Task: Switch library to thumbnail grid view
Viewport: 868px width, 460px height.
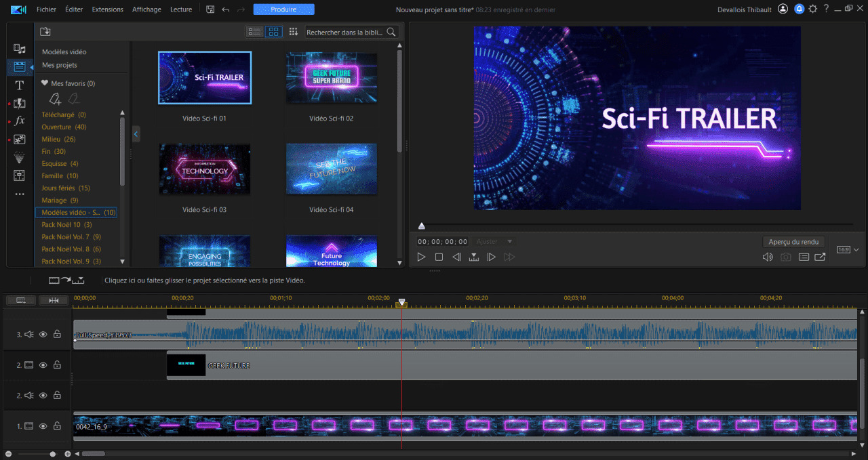Action: pyautogui.click(x=274, y=31)
